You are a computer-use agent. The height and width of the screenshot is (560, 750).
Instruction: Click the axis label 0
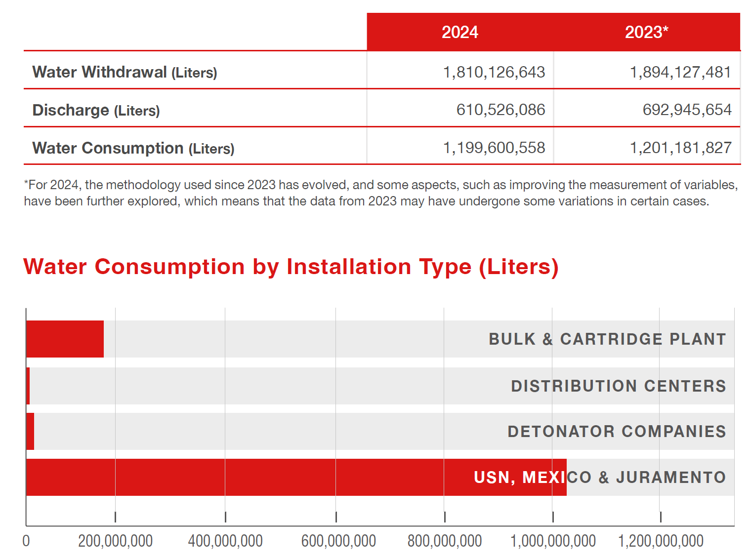click(x=26, y=541)
